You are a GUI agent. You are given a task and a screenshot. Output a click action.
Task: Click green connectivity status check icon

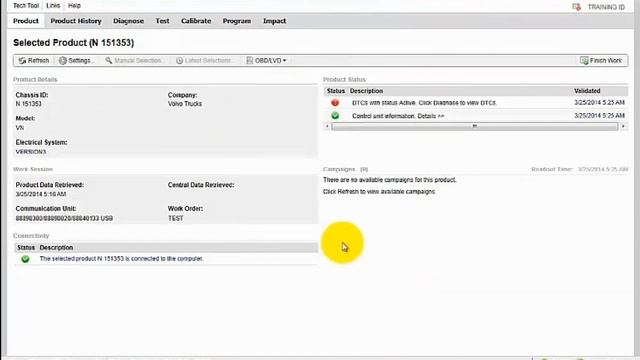[x=25, y=259]
